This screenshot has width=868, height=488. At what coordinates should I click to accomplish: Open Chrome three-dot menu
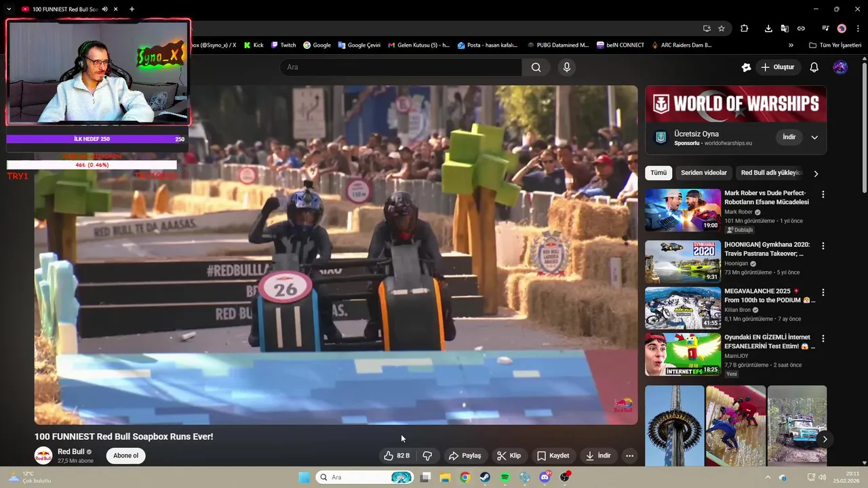point(858,28)
